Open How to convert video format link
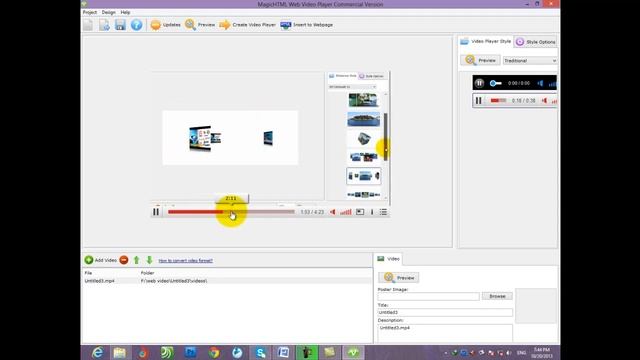The width and height of the screenshot is (640, 360). 185,260
